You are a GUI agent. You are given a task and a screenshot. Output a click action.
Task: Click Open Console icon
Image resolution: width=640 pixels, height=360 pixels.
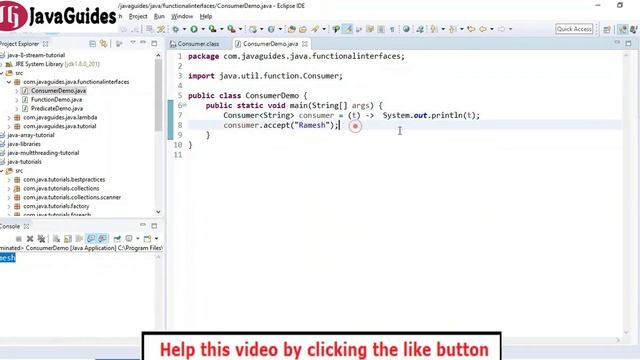147,239
